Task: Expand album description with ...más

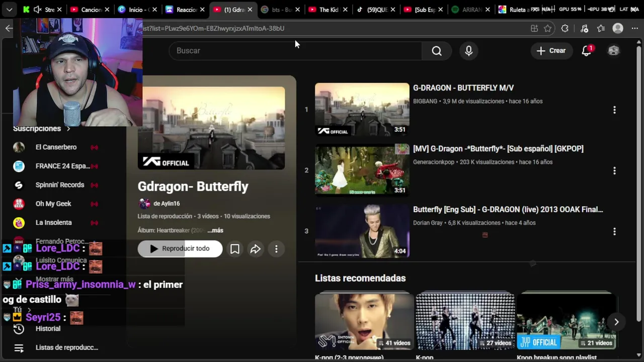Action: pyautogui.click(x=215, y=230)
